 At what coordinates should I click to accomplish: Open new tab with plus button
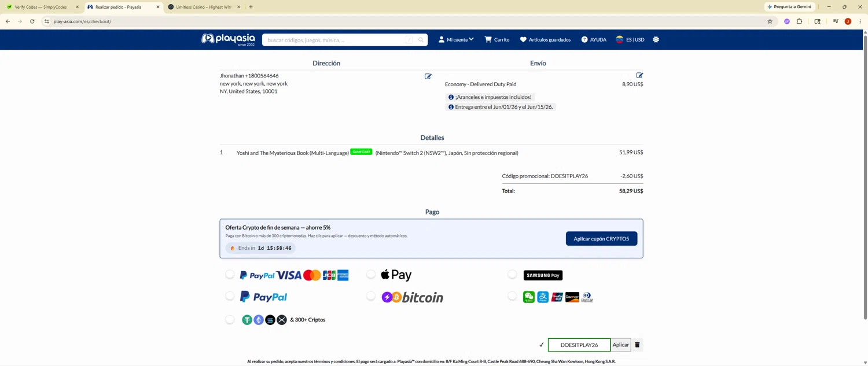(x=251, y=7)
